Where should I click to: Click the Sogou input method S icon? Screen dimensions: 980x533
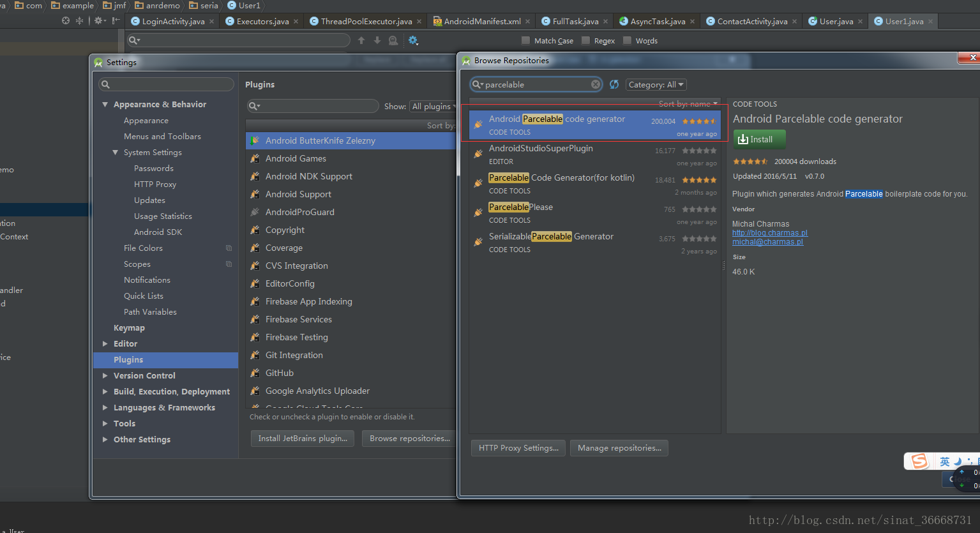point(919,461)
